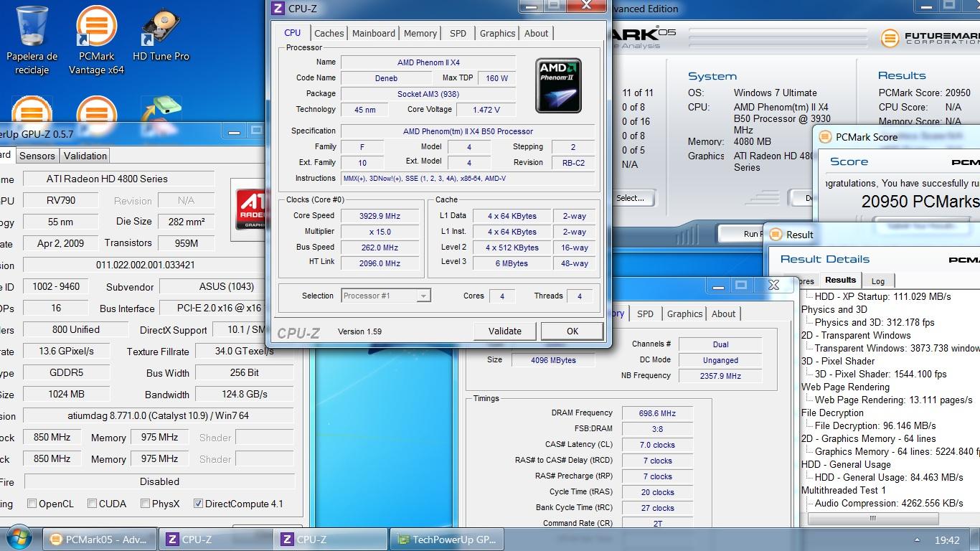Click the CAS# Latency value 7.0 clocks
The image size is (980, 551).
point(657,445)
